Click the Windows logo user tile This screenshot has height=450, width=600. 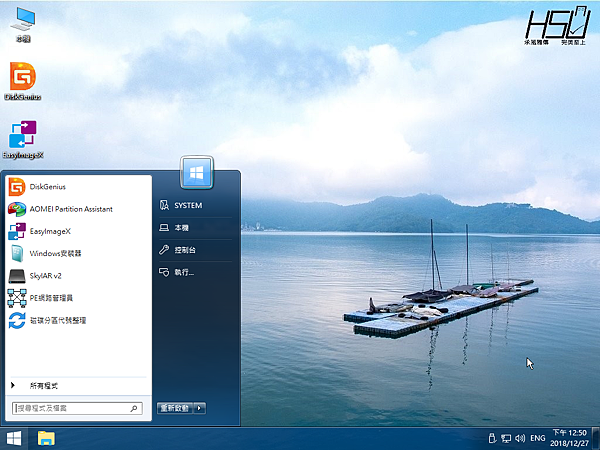(x=197, y=173)
